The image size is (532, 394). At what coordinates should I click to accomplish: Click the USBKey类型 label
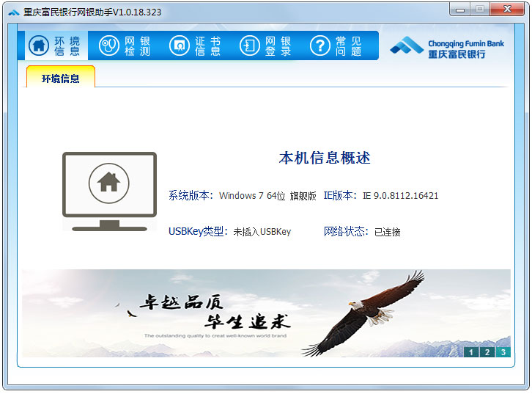tap(198, 232)
